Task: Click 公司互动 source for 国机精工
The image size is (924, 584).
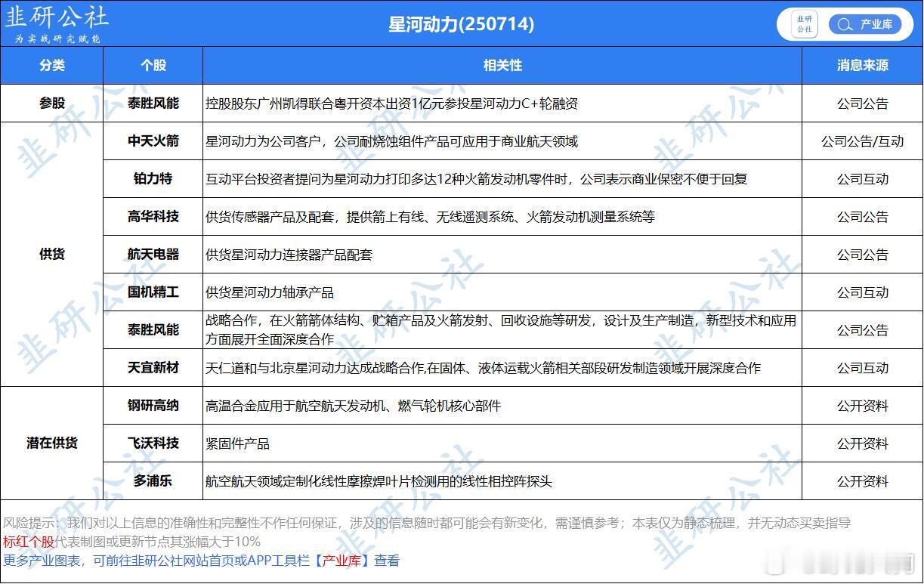Action: pyautogui.click(x=862, y=292)
